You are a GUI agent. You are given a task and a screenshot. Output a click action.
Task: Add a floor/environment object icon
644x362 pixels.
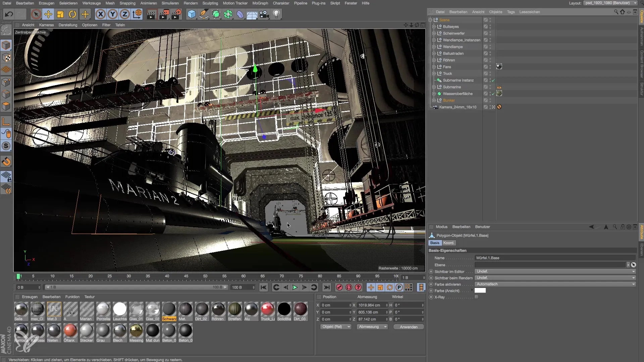252,14
